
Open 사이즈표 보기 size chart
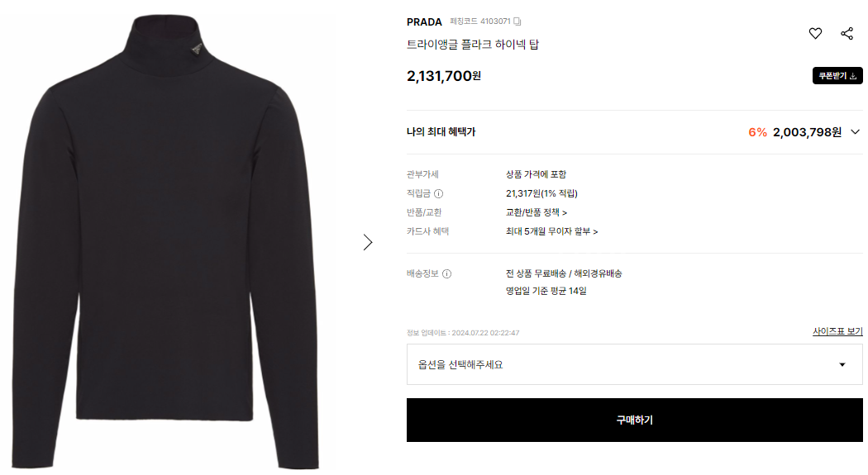pyautogui.click(x=837, y=331)
